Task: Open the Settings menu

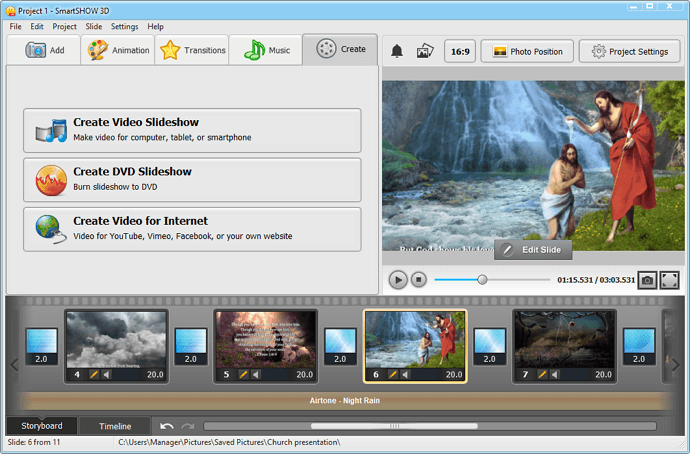Action: click(x=125, y=26)
